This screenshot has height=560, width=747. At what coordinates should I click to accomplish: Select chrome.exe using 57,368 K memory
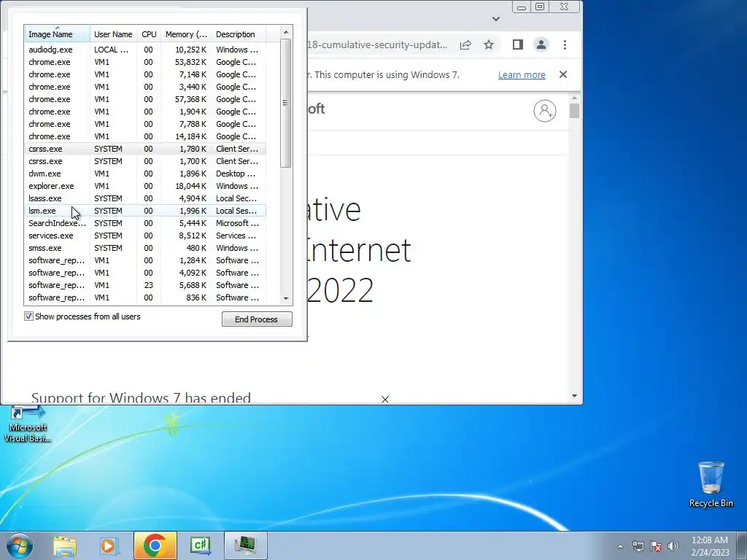pyautogui.click(x=145, y=99)
